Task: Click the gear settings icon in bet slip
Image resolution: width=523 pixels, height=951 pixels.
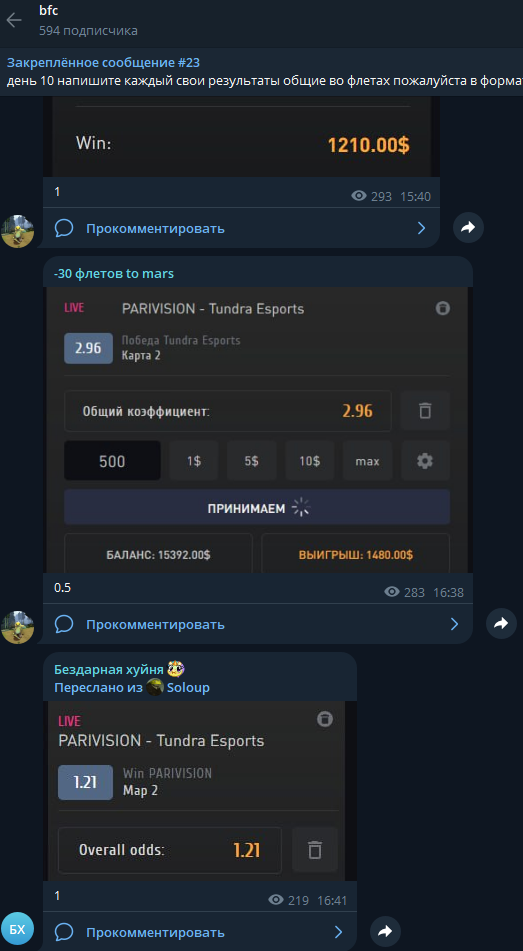Action: coord(425,461)
